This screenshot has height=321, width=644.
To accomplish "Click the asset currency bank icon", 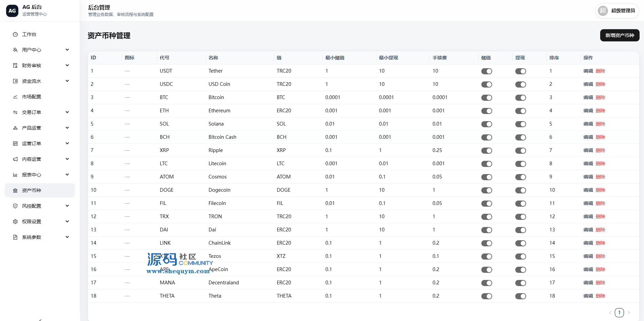I will pos(15,190).
